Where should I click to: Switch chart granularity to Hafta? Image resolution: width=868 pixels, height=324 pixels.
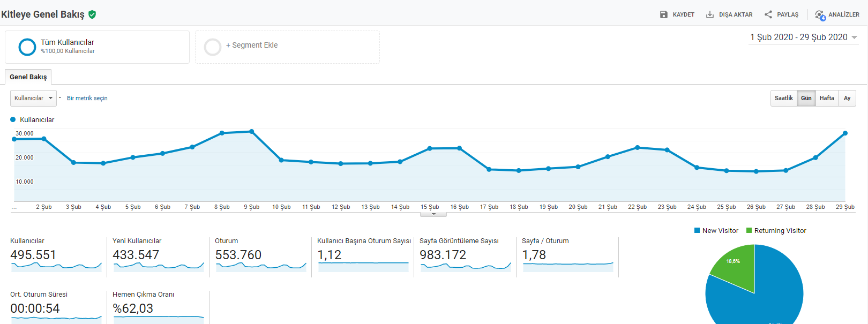(827, 98)
